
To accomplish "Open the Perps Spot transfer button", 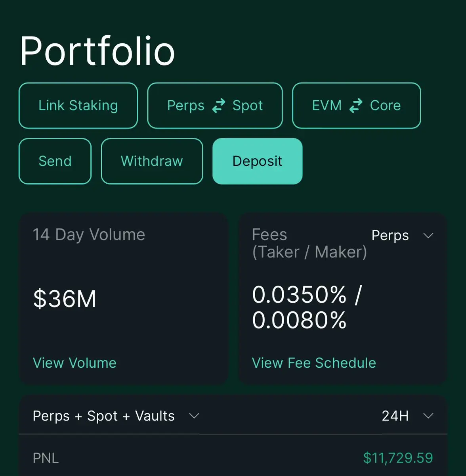I will click(215, 106).
